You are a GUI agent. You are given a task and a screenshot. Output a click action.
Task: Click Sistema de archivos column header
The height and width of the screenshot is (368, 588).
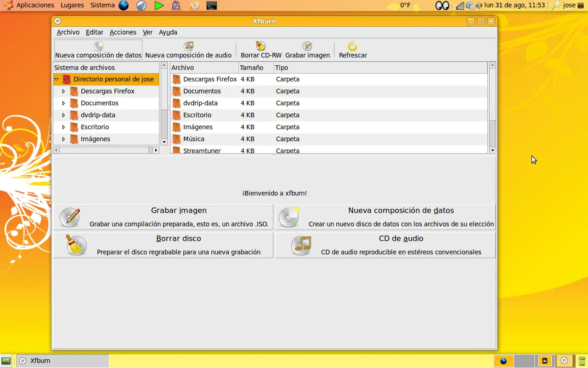point(106,68)
